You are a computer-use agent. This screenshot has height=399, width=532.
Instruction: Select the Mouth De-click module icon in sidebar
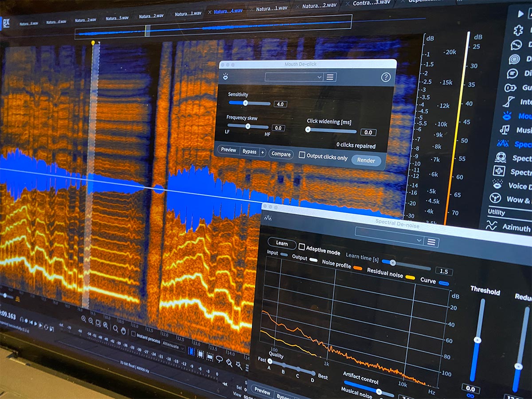tap(507, 116)
